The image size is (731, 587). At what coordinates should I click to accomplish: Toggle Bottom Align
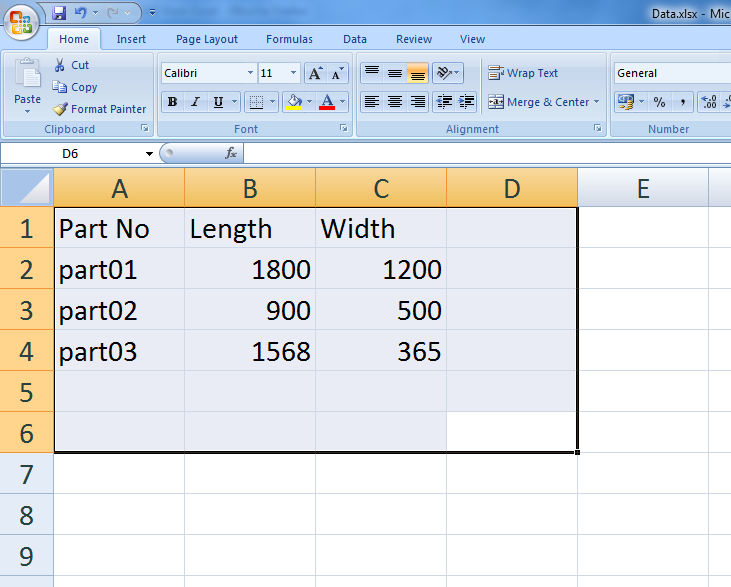coord(417,73)
